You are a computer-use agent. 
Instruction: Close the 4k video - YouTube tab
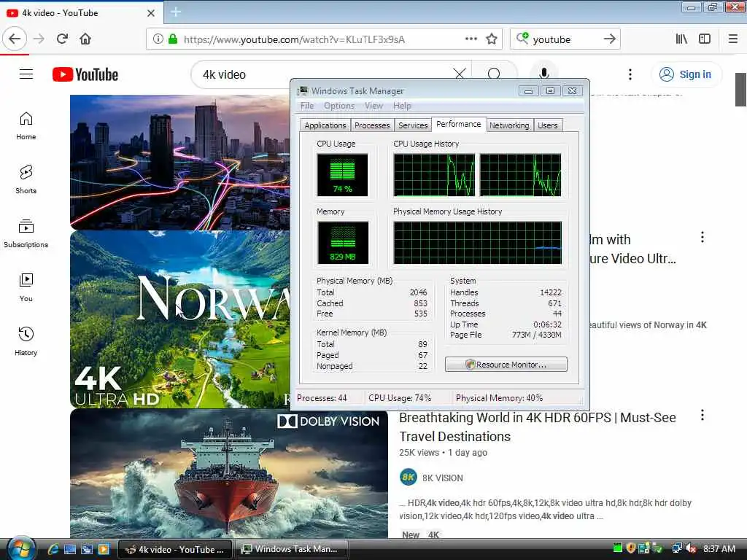(x=151, y=13)
